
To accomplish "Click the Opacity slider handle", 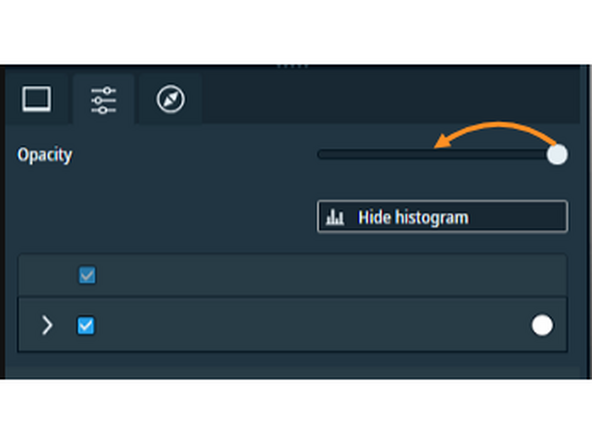I will [x=557, y=154].
